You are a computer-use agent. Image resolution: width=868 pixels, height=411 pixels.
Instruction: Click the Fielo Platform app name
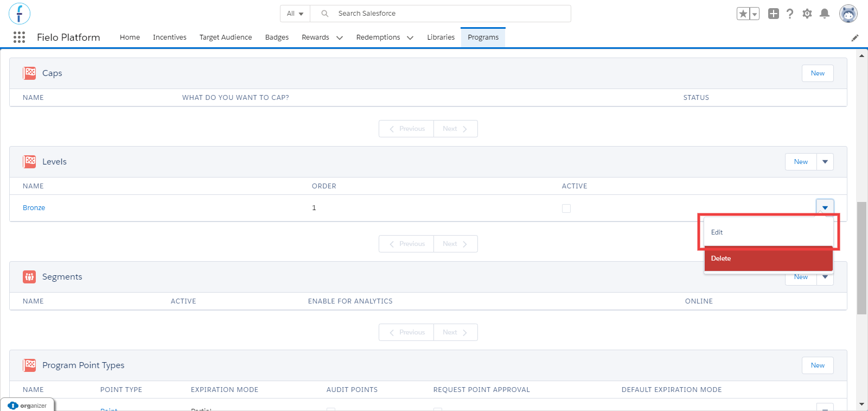(x=68, y=37)
